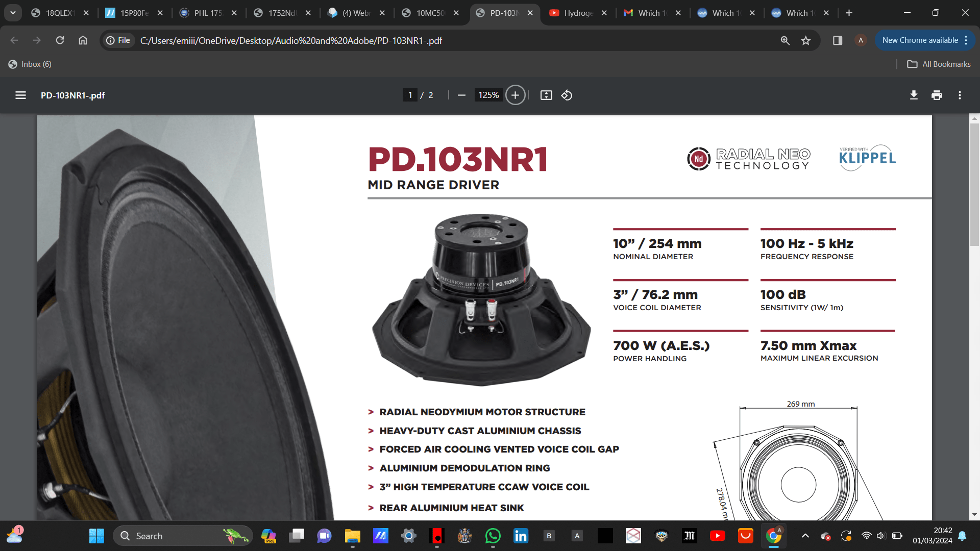Click the scrollbar down arrow

click(x=974, y=514)
